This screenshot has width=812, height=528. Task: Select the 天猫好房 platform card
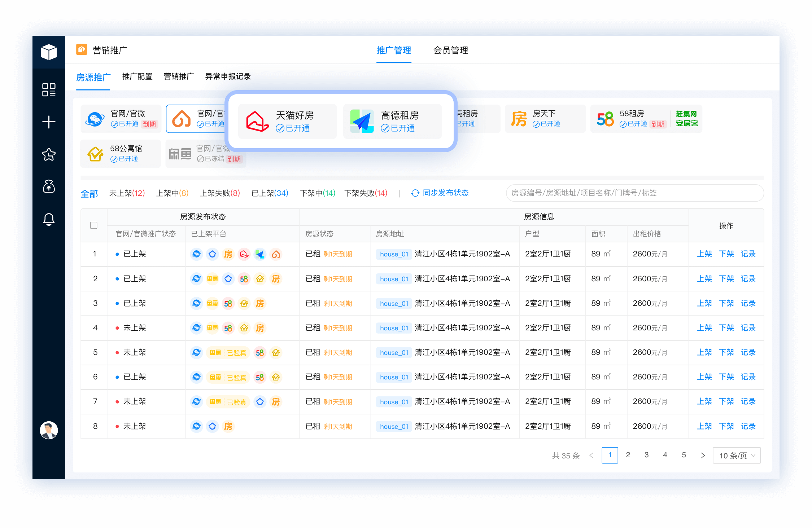pyautogui.click(x=287, y=122)
